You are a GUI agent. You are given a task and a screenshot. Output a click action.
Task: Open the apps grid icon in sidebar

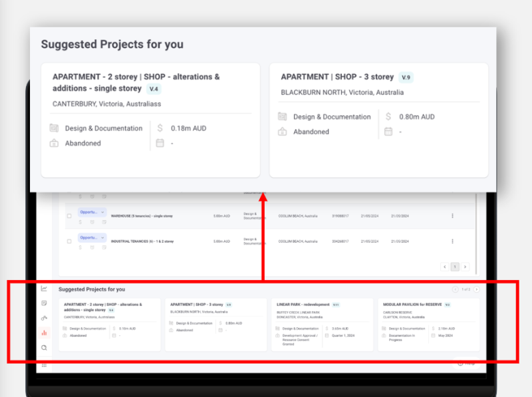click(44, 365)
